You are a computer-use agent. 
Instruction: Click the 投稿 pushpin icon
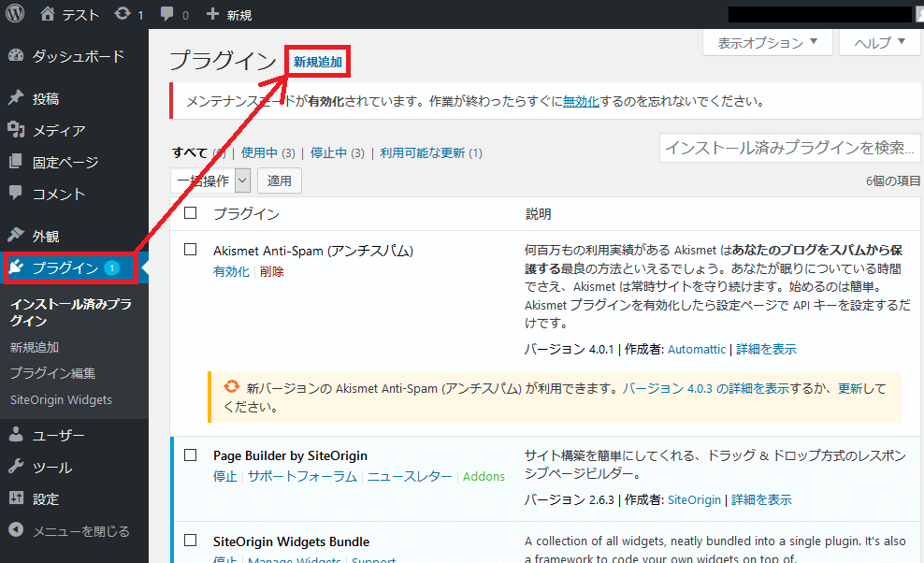click(16, 98)
